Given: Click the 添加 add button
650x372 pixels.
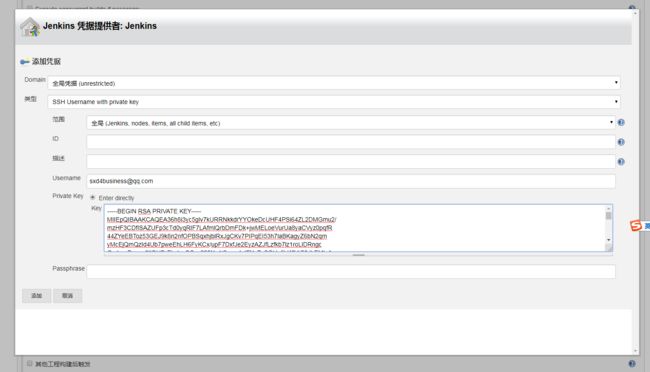Looking at the screenshot, I should tap(36, 296).
